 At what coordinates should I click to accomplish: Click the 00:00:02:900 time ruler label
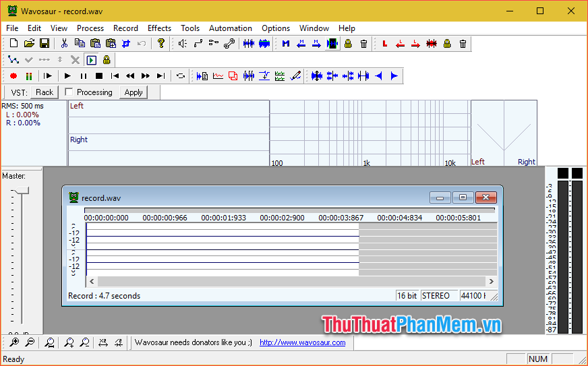[282, 218]
